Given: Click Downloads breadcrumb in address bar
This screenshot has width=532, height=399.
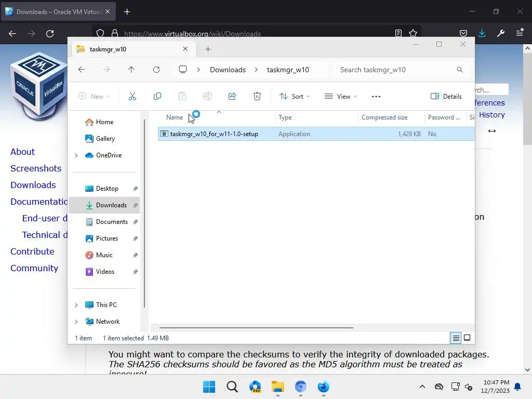Looking at the screenshot, I should [228, 70].
